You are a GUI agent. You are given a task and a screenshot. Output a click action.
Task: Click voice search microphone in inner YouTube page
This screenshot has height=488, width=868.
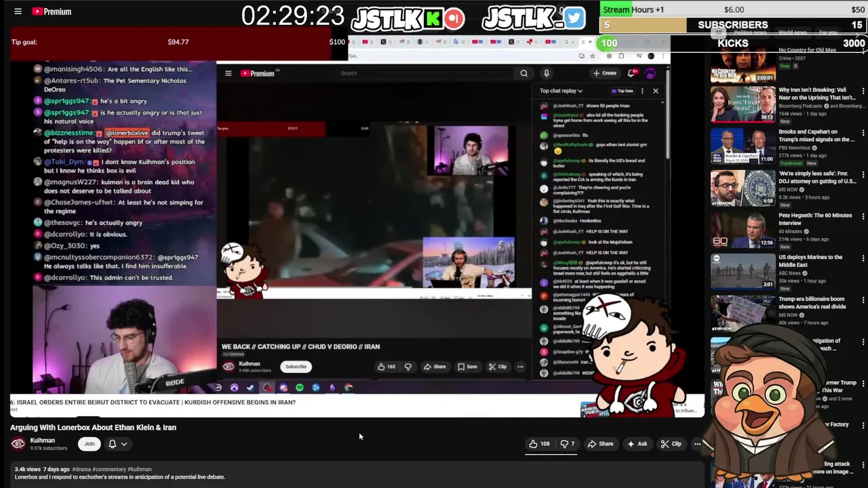[546, 73]
